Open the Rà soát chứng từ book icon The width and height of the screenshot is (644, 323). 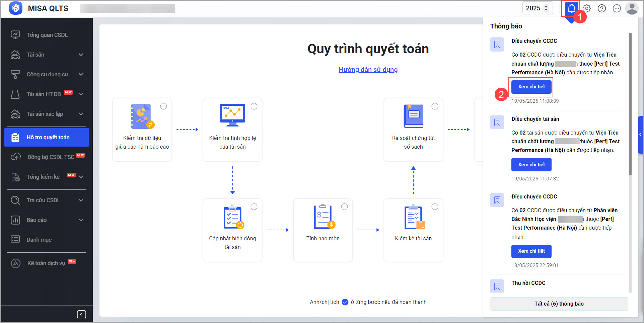[x=414, y=116]
